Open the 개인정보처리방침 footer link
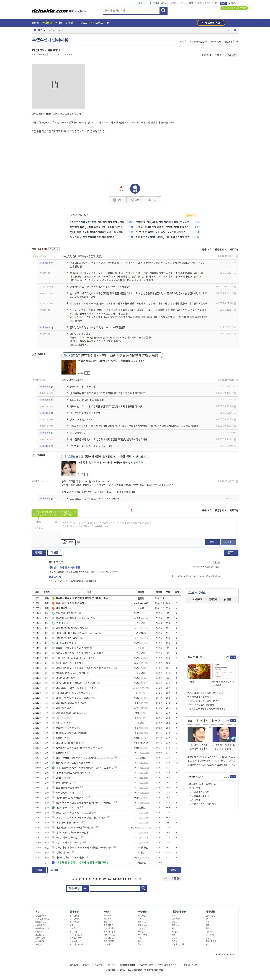Image resolution: width=270 pixels, height=980 pixels. (127, 965)
